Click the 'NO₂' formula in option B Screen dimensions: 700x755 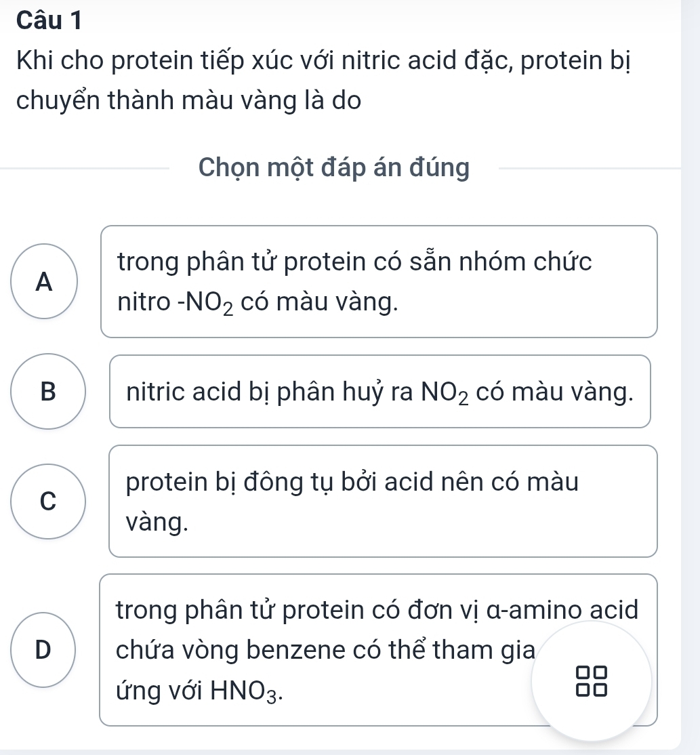point(444,392)
